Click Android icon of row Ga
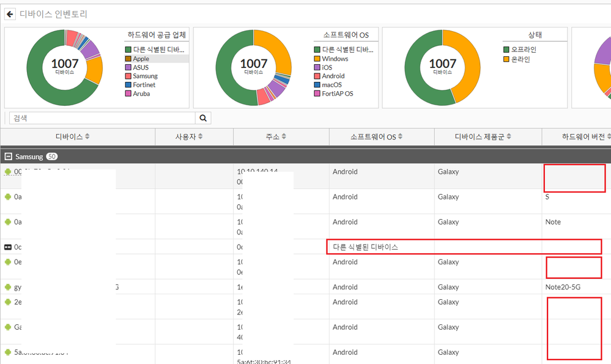Image resolution: width=611 pixels, height=364 pixels. (x=8, y=327)
